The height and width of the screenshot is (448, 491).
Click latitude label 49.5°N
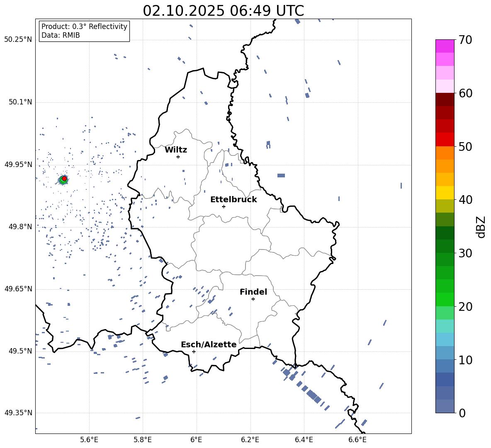(20, 351)
